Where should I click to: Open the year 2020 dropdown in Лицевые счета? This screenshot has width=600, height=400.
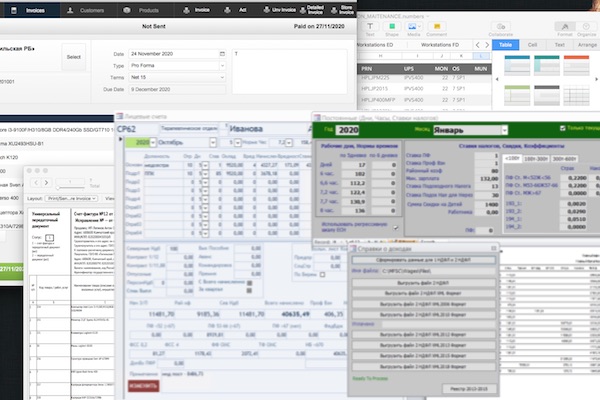(x=153, y=143)
